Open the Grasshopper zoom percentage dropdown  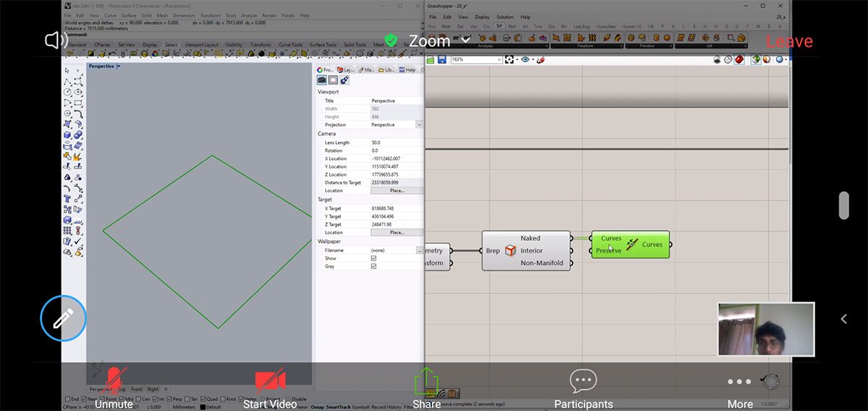498,59
